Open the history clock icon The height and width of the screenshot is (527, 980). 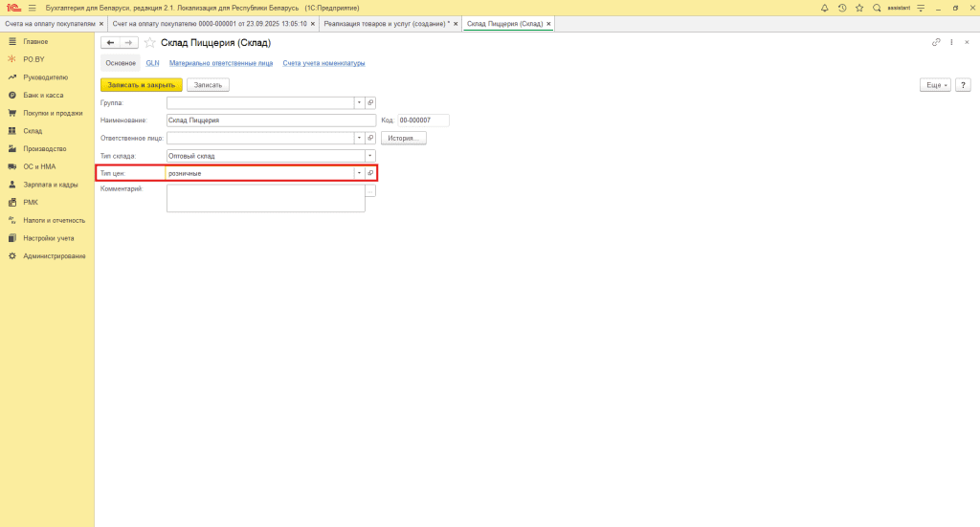click(x=842, y=8)
